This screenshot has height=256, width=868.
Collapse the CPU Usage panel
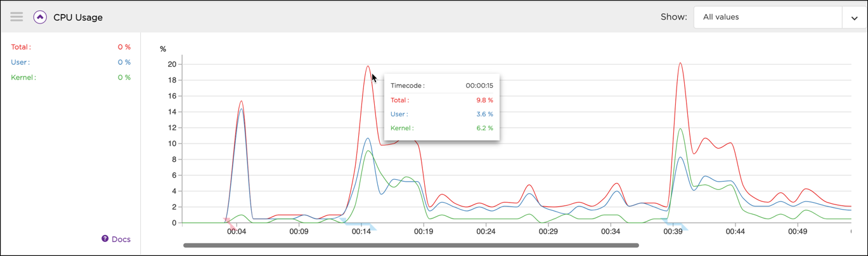coord(40,17)
